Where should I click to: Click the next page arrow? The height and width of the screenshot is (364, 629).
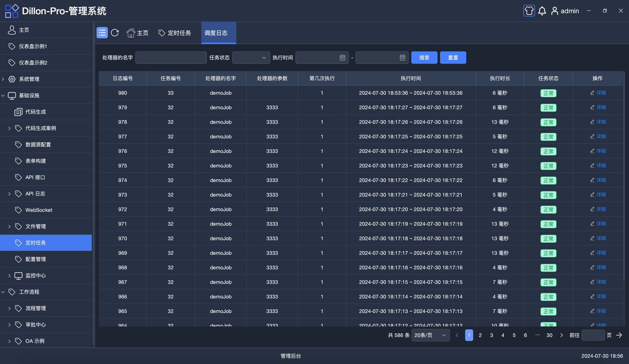[x=561, y=335]
